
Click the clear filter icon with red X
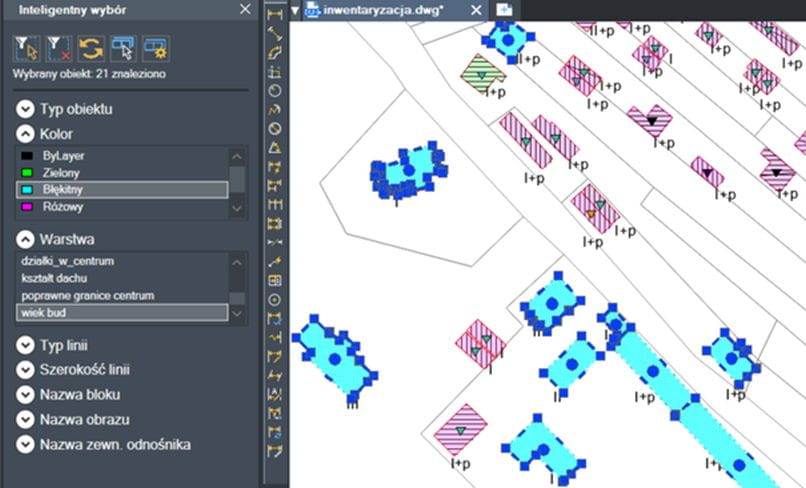click(58, 48)
